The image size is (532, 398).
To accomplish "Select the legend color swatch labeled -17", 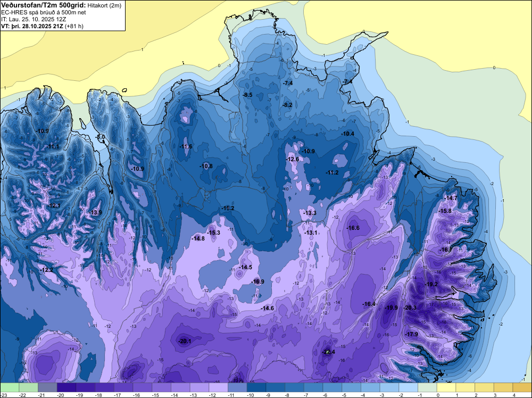I will [123, 387].
